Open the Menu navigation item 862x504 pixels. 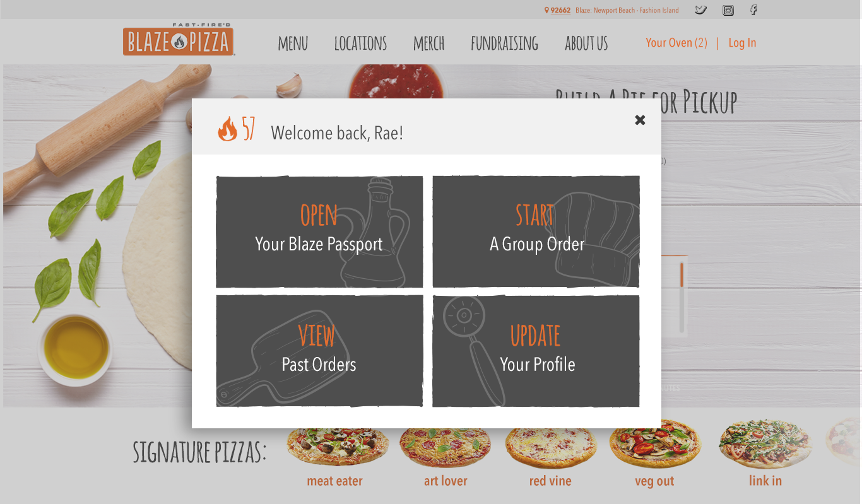coord(293,44)
